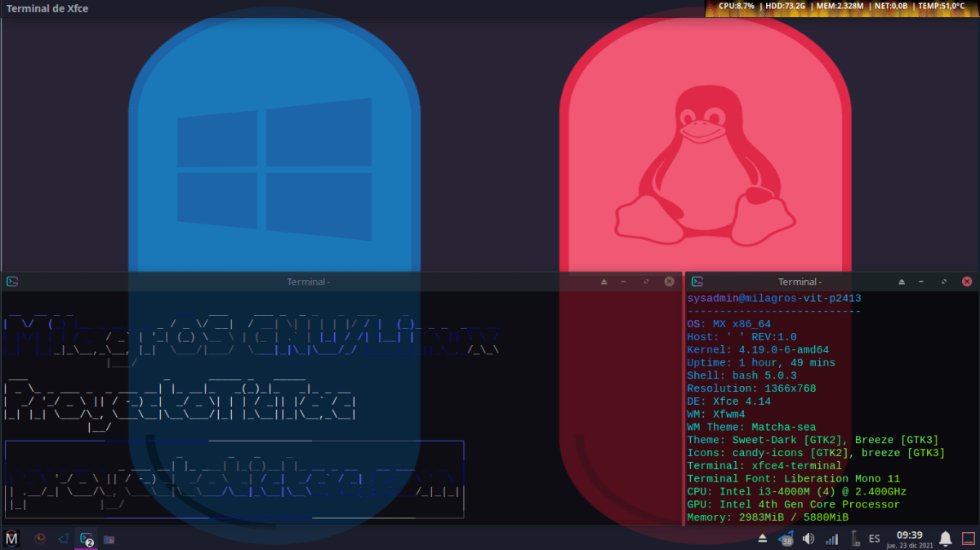Open the file manager taskbar icon

[x=109, y=539]
